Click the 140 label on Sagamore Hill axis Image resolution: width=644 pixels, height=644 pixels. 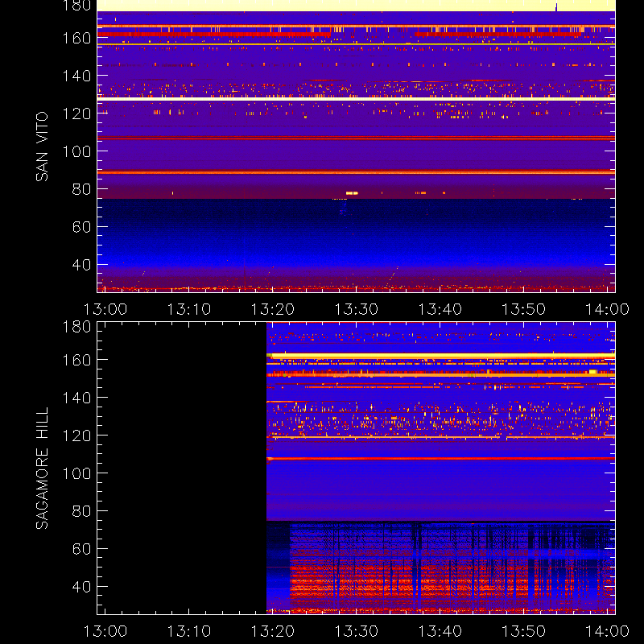pyautogui.click(x=76, y=398)
